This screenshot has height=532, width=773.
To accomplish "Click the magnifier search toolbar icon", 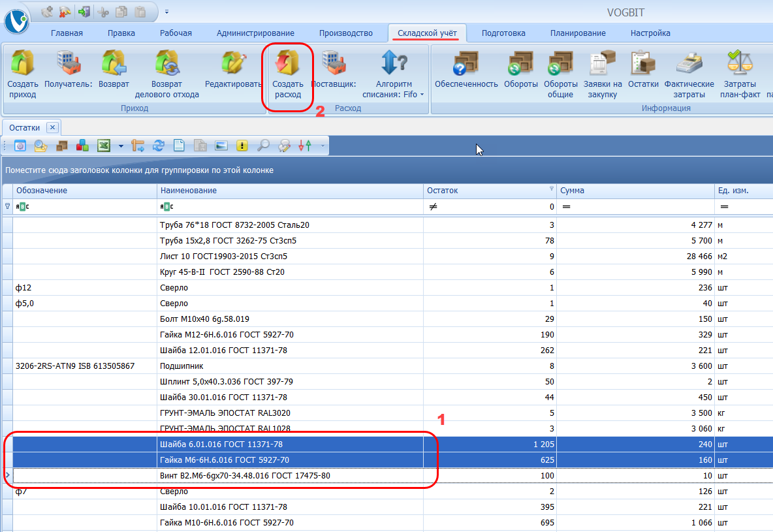I will click(x=263, y=146).
